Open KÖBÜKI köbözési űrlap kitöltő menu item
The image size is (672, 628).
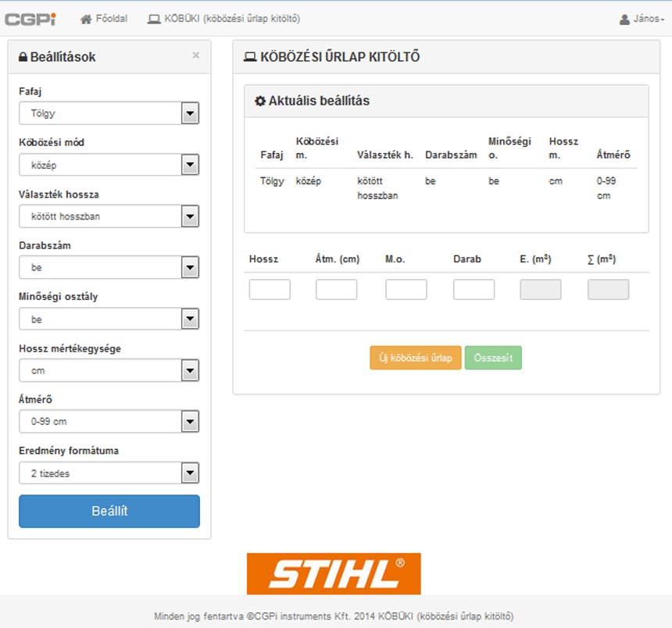[x=223, y=19]
